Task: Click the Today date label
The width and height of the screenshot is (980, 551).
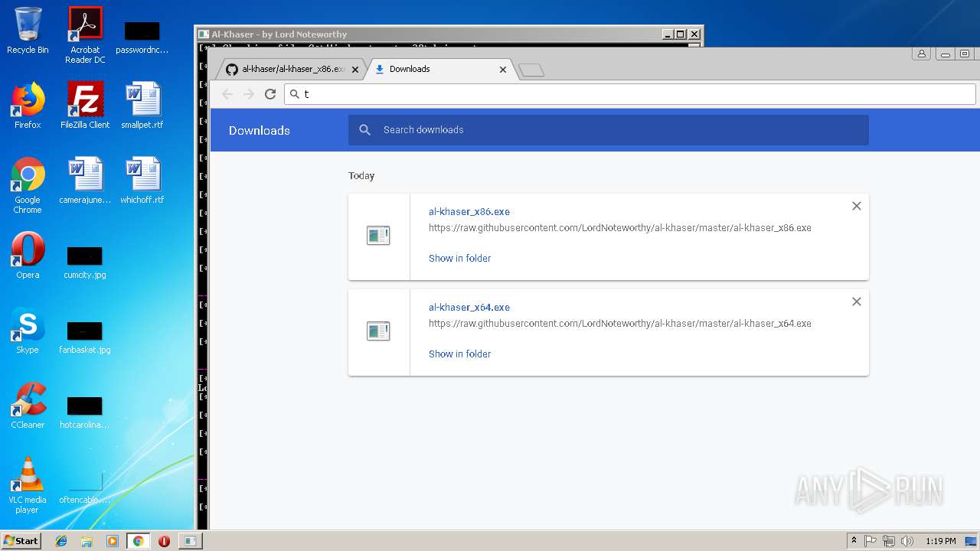Action: pos(361,176)
